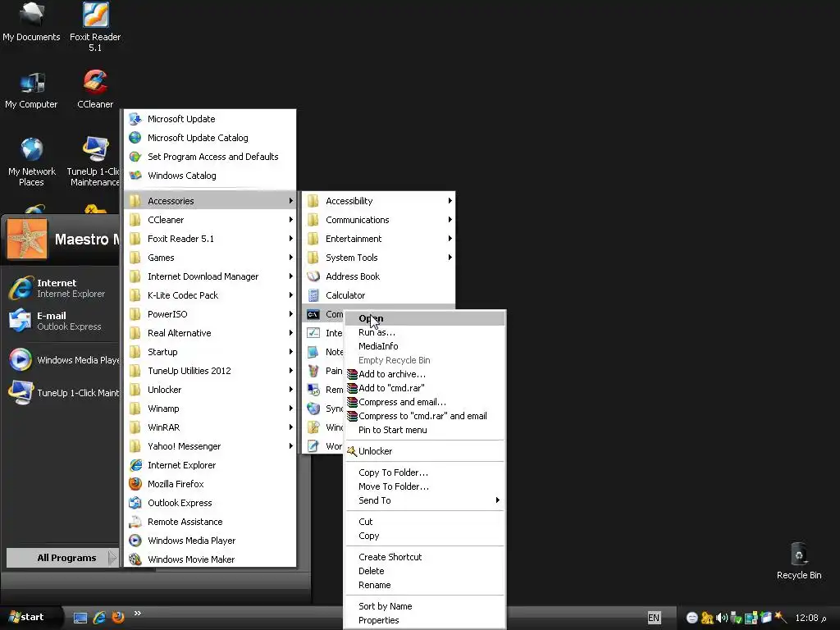Screen dimensions: 840x630
Task: Expand the Send To submenu arrow
Action: click(498, 500)
